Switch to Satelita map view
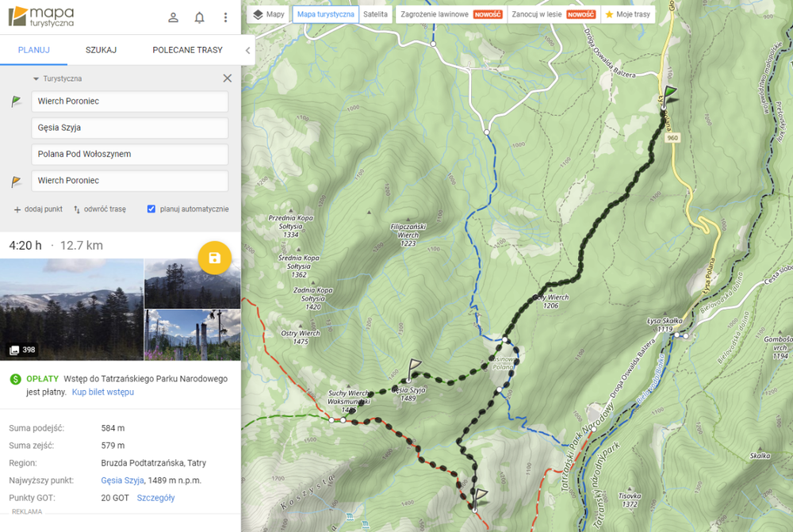The height and width of the screenshot is (532, 793). click(x=375, y=14)
